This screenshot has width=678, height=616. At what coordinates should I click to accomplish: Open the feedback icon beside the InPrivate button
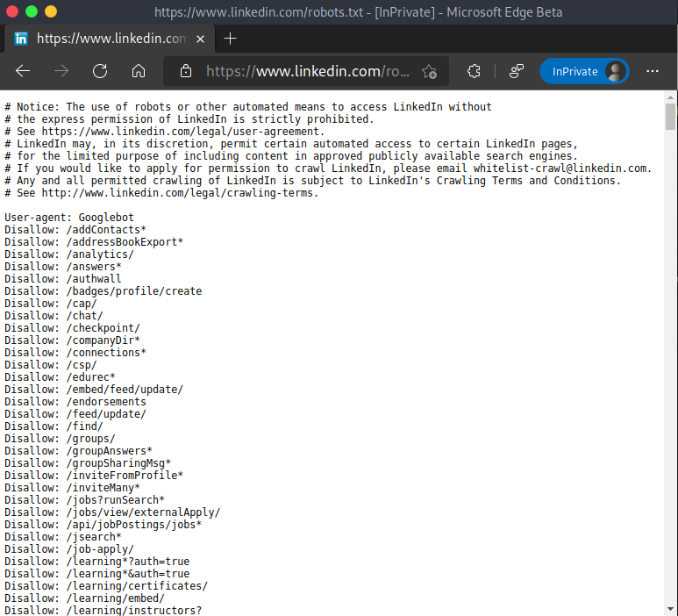pos(517,71)
